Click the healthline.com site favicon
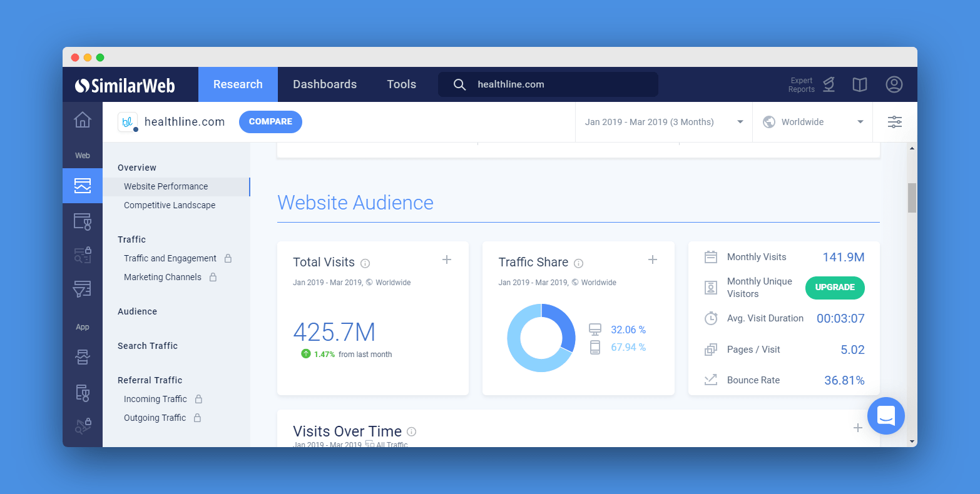 tap(128, 122)
